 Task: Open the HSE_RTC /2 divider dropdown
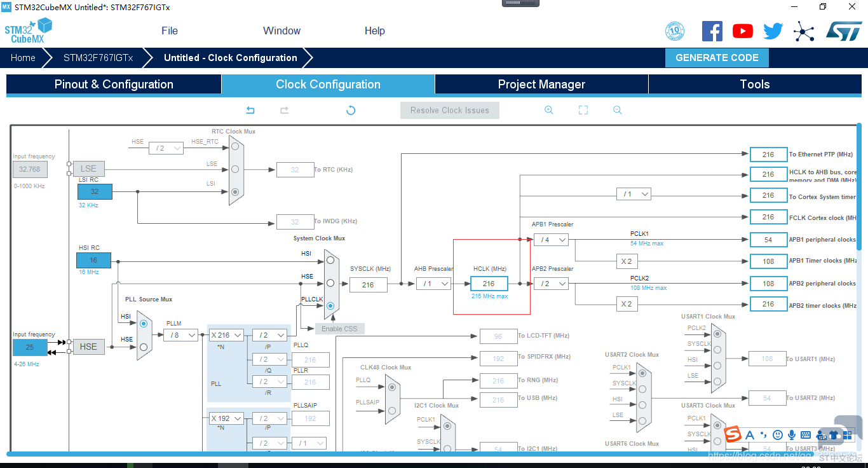coord(166,148)
